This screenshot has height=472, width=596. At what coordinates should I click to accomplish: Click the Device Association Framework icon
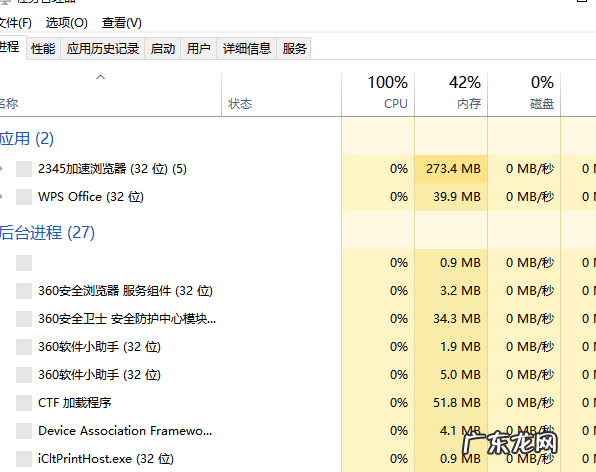[24, 431]
